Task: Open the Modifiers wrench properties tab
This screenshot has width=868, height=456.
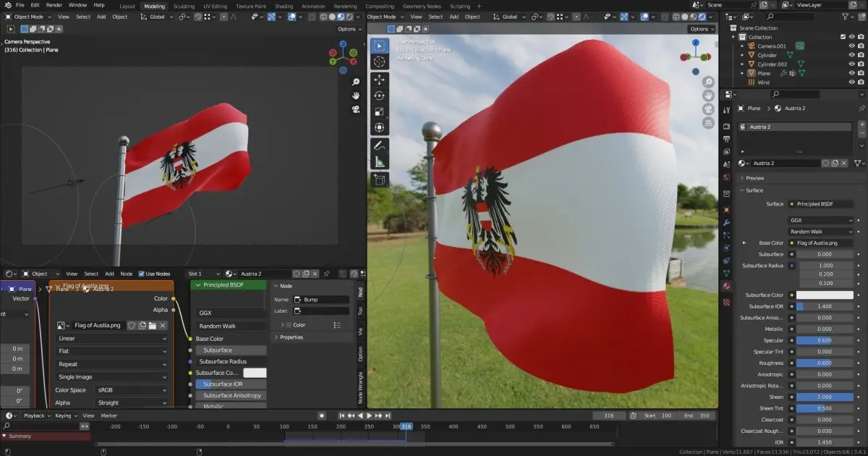Action: (726, 222)
